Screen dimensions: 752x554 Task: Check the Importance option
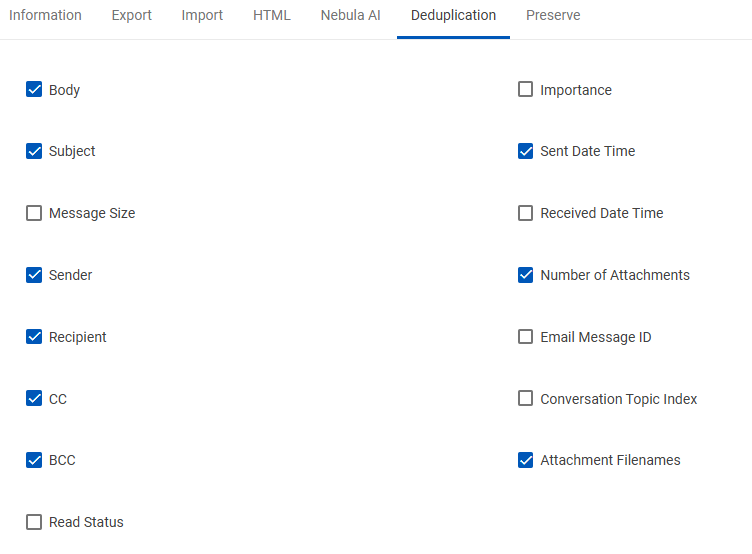coord(526,90)
